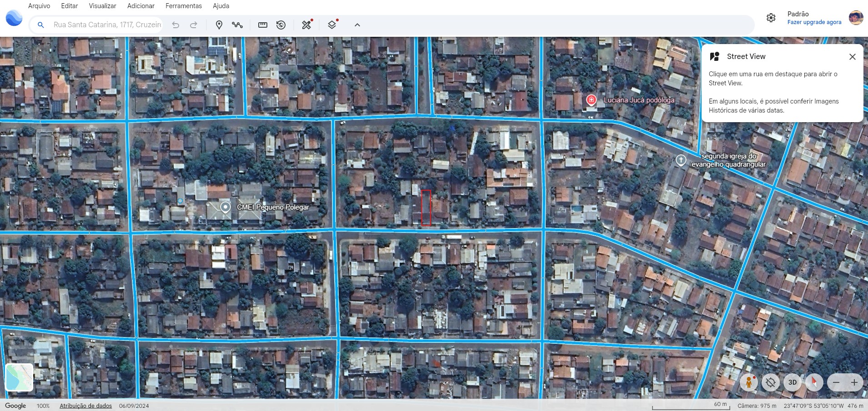Close the Street View info panel
This screenshot has height=411, width=868.
853,57
